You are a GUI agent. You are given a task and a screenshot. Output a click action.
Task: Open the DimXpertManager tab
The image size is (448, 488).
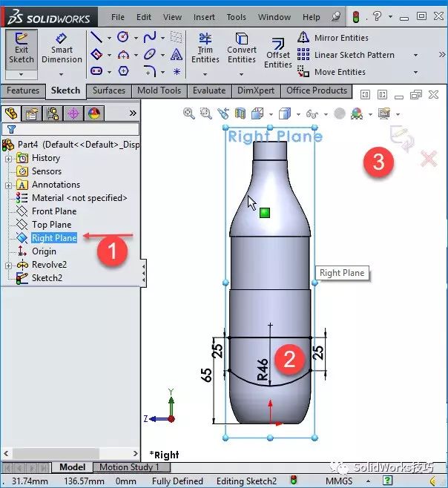(x=73, y=113)
